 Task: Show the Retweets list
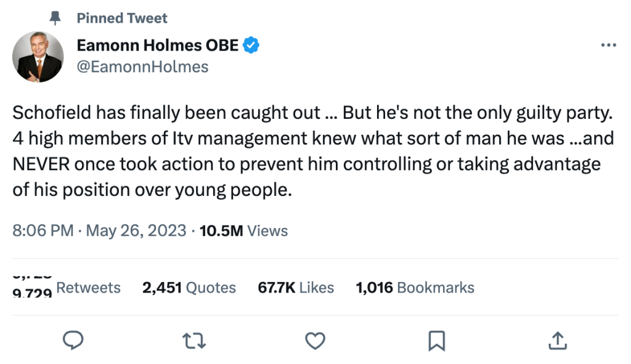(x=88, y=288)
